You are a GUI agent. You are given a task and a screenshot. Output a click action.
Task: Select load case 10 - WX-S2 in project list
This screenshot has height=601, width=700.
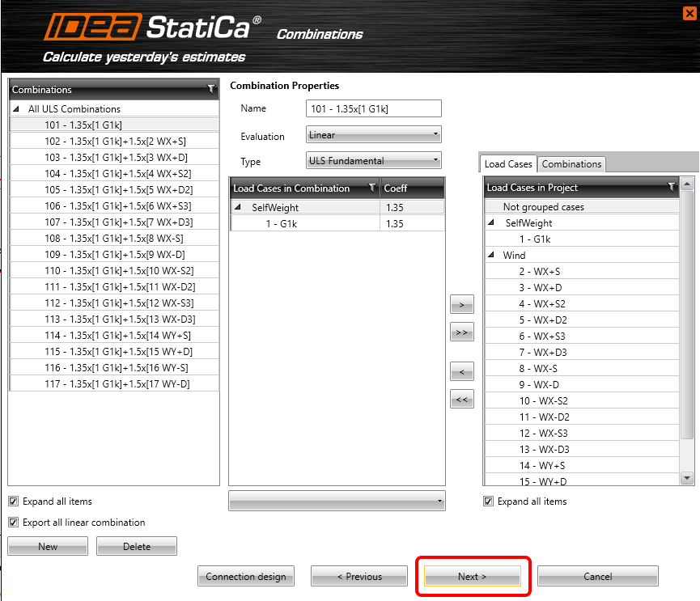[582, 400]
